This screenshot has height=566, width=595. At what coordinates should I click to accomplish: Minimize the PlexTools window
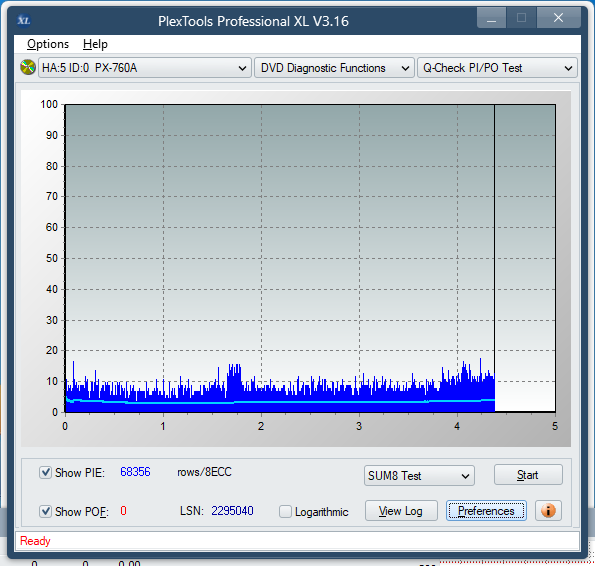(491, 18)
